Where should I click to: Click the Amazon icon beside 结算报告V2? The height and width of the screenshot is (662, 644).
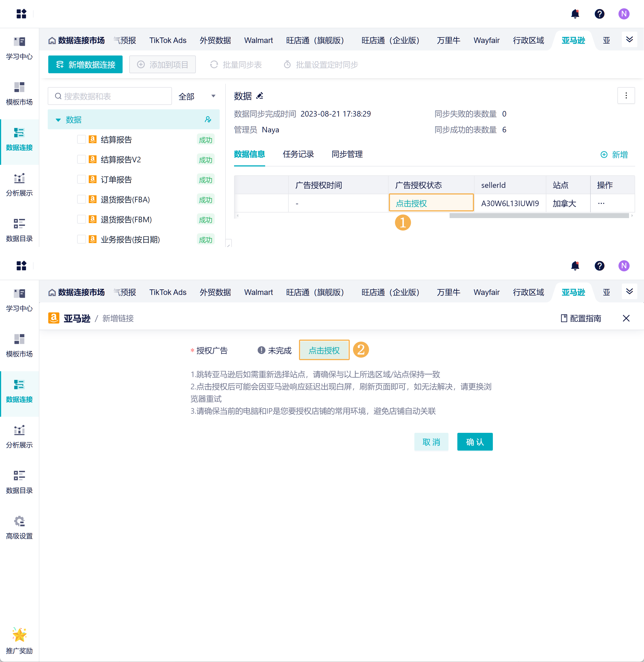(93, 159)
